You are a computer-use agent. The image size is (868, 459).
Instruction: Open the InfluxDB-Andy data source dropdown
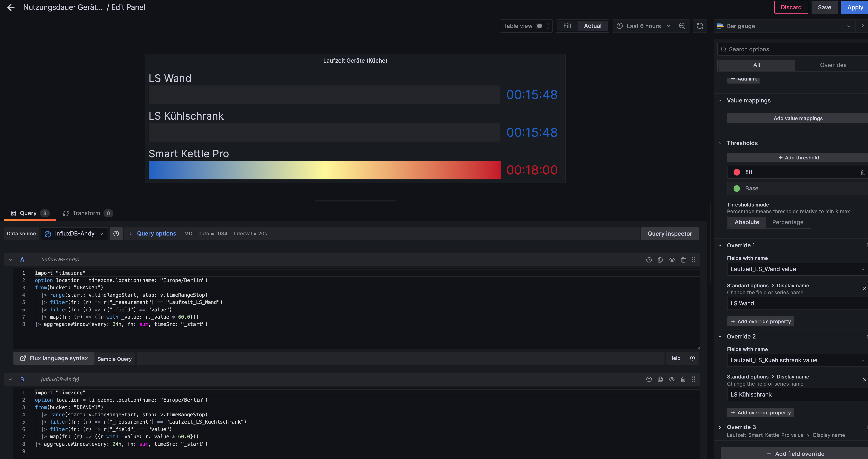[74, 234]
